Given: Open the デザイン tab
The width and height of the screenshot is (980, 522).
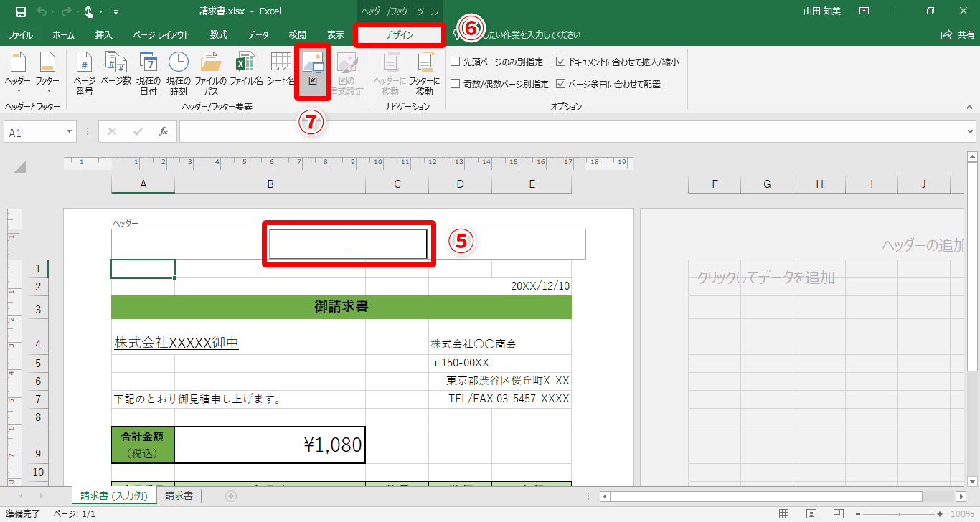Looking at the screenshot, I should point(400,34).
